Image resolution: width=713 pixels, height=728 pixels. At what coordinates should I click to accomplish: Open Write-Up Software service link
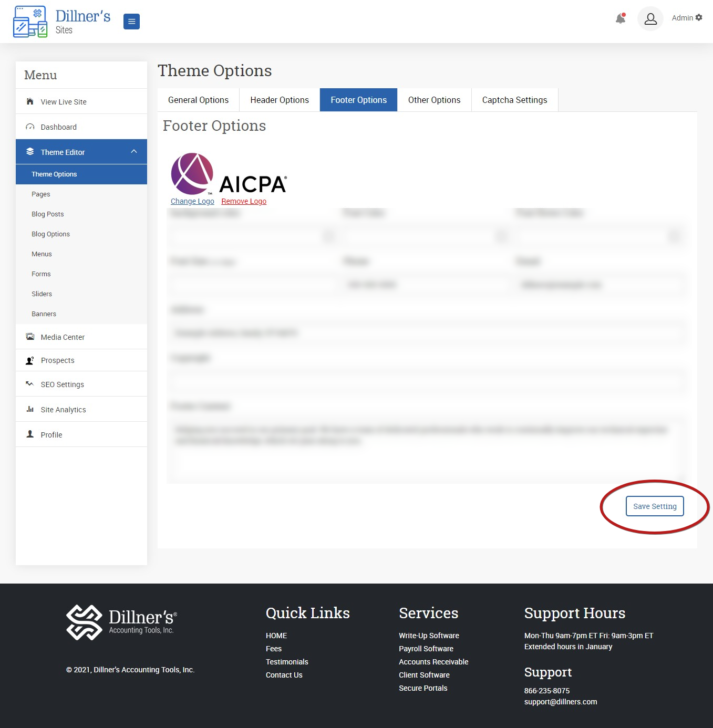(x=429, y=636)
